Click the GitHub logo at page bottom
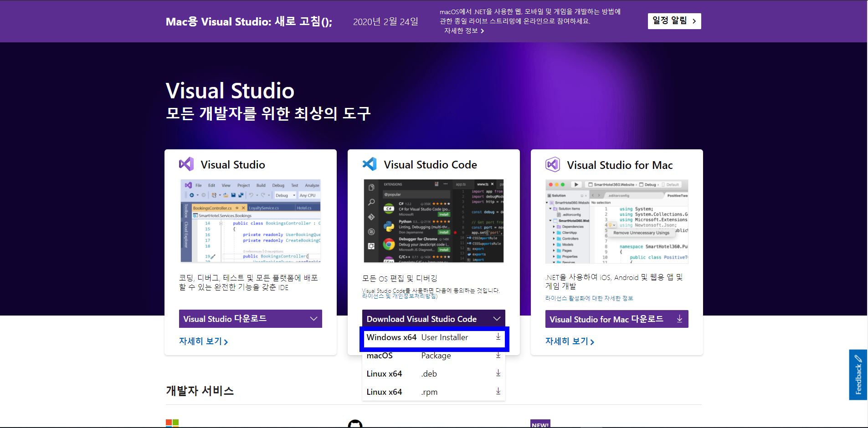The width and height of the screenshot is (868, 428). 355,424
